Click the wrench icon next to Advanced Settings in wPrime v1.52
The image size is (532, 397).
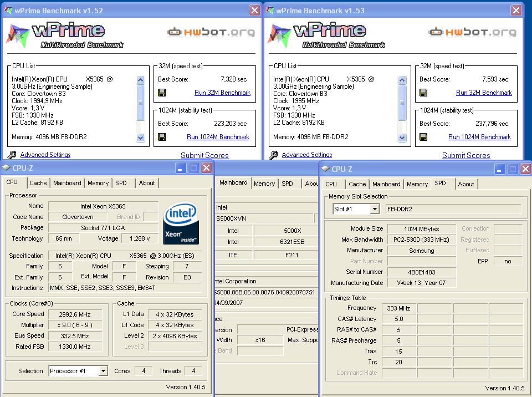[x=12, y=155]
